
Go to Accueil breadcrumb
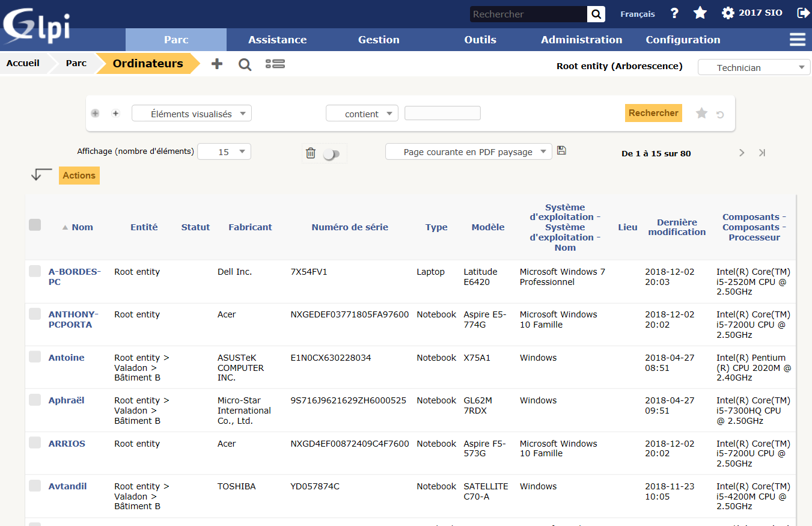coord(23,63)
